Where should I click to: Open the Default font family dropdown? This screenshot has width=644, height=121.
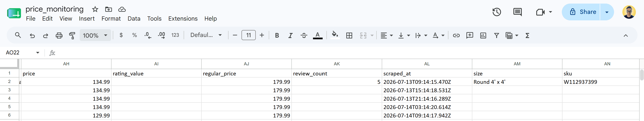click(206, 35)
